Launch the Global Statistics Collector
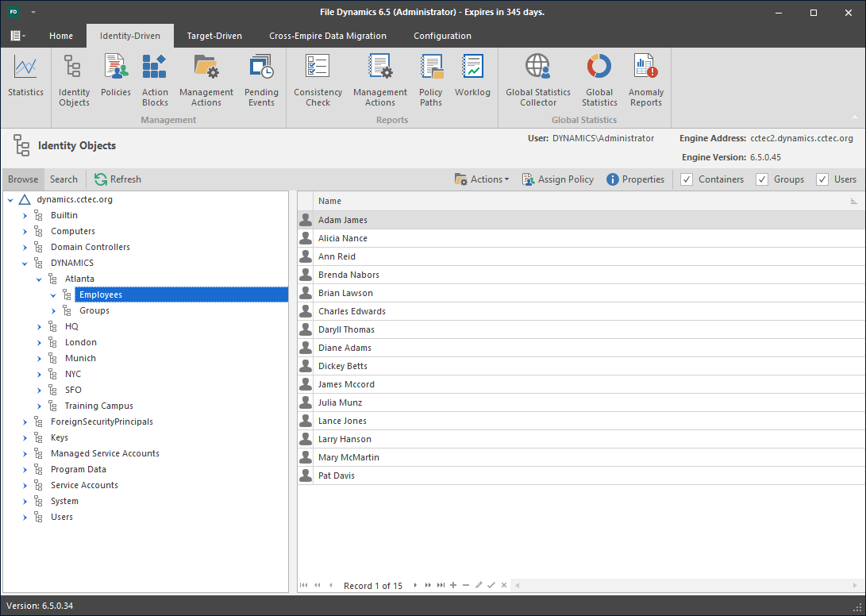The width and height of the screenshot is (866, 616). click(537, 80)
